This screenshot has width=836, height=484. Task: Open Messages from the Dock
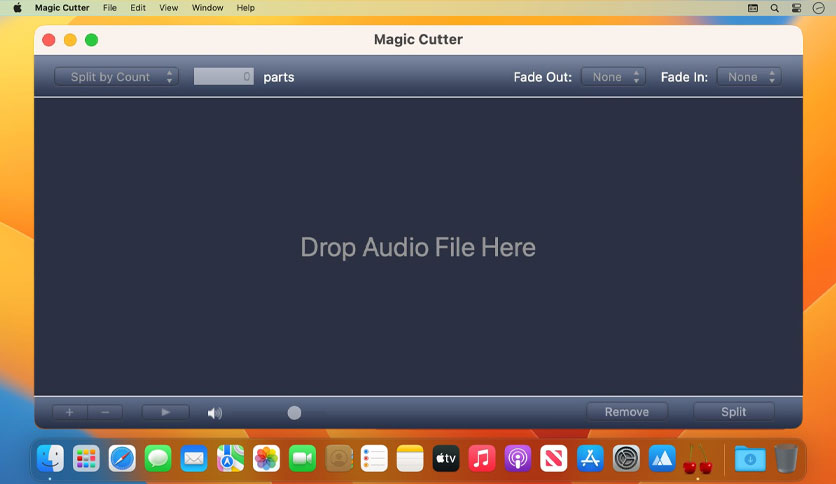click(158, 458)
